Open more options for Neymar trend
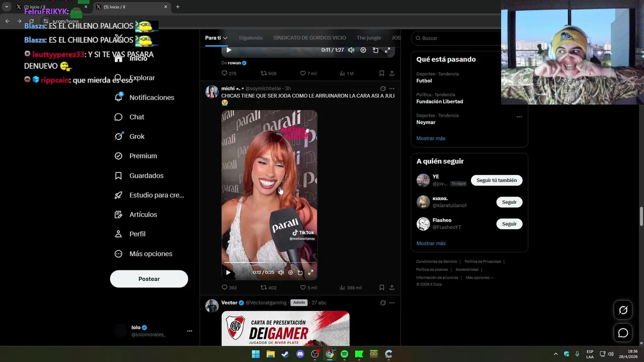Screen dimensions: 644x362 [519, 117]
